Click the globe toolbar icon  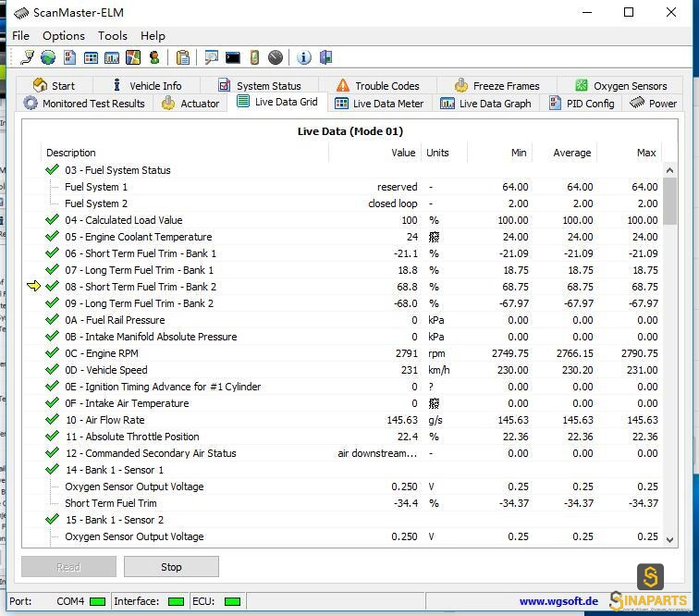(48, 57)
